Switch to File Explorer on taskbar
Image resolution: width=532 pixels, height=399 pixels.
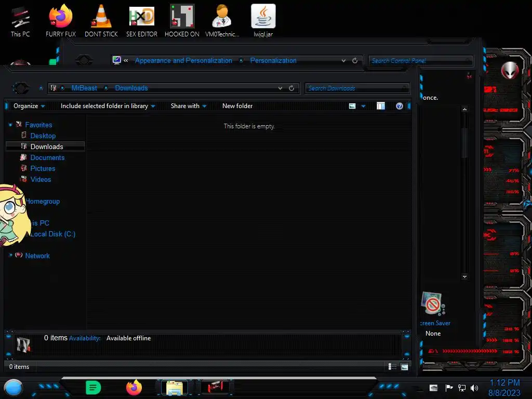[175, 388]
